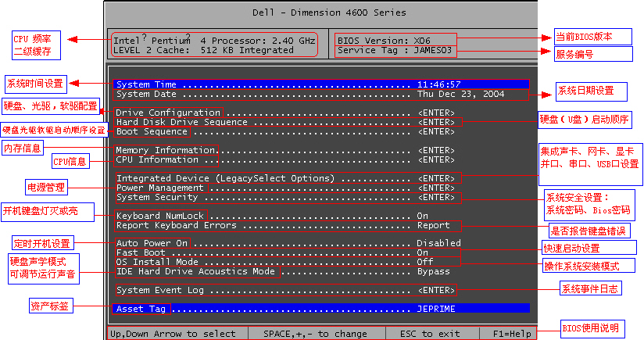Screen dimensions: 644x340
Task: Select the Keyboard NumLock option
Action: [161, 216]
